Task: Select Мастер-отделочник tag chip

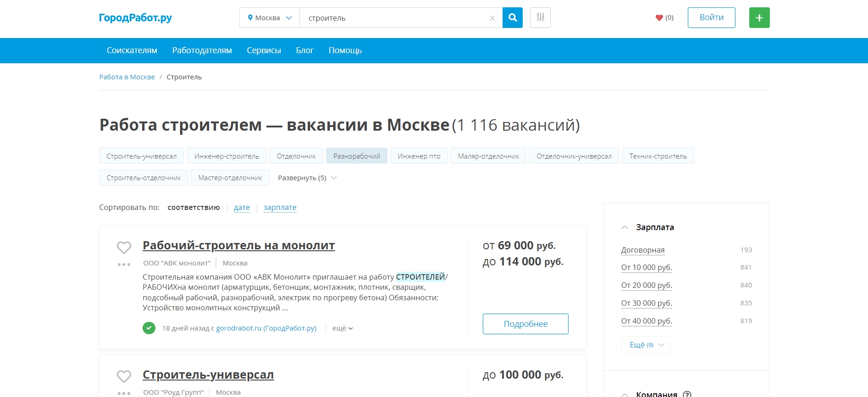Action: 230,178
